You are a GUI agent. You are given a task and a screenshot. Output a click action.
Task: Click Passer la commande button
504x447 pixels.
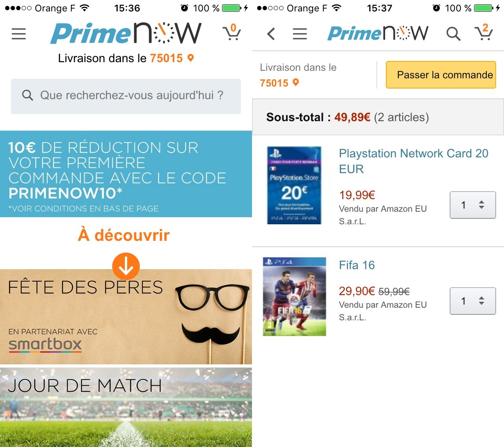click(x=441, y=75)
